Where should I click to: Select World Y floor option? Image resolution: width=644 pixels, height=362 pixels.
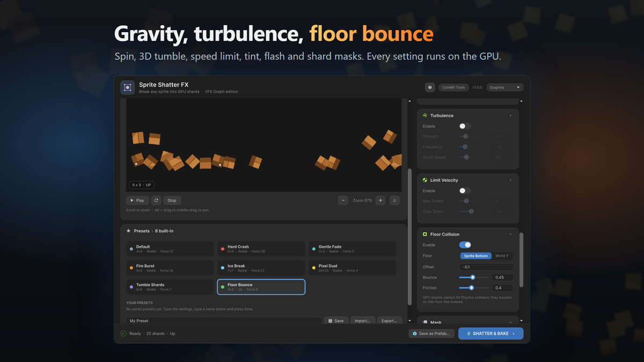(x=502, y=256)
